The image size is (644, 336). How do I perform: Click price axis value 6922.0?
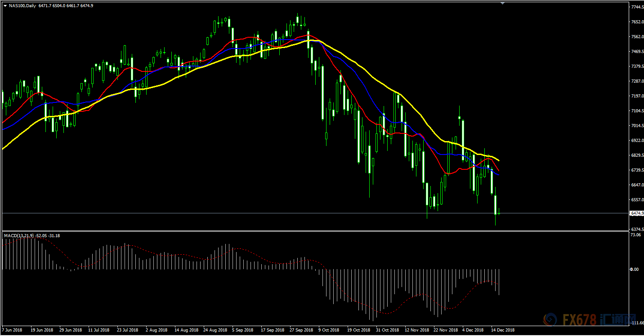coord(637,141)
